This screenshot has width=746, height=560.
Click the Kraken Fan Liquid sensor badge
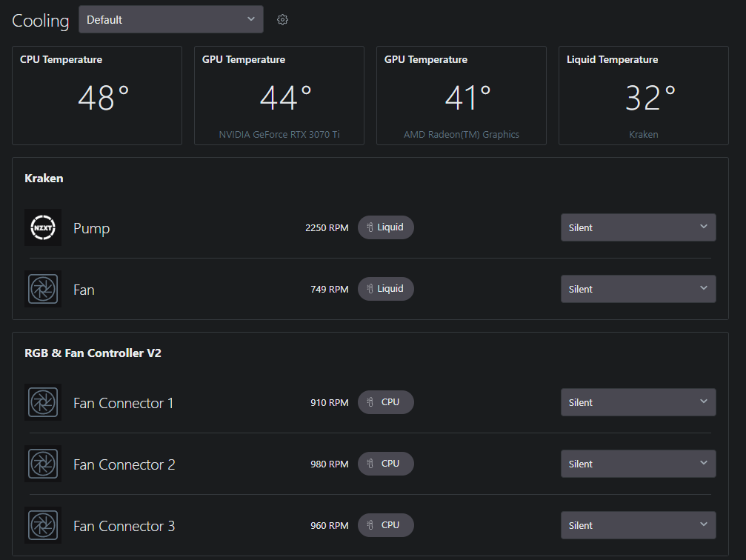pos(386,289)
